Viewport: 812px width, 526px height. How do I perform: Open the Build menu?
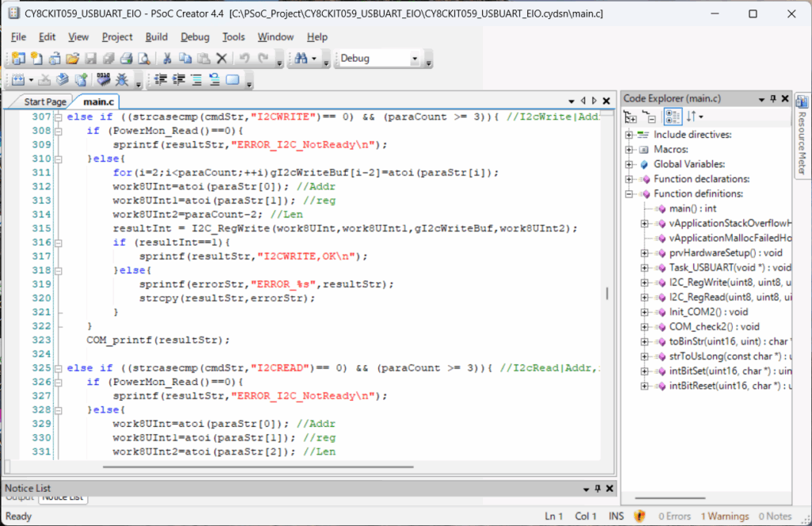156,36
